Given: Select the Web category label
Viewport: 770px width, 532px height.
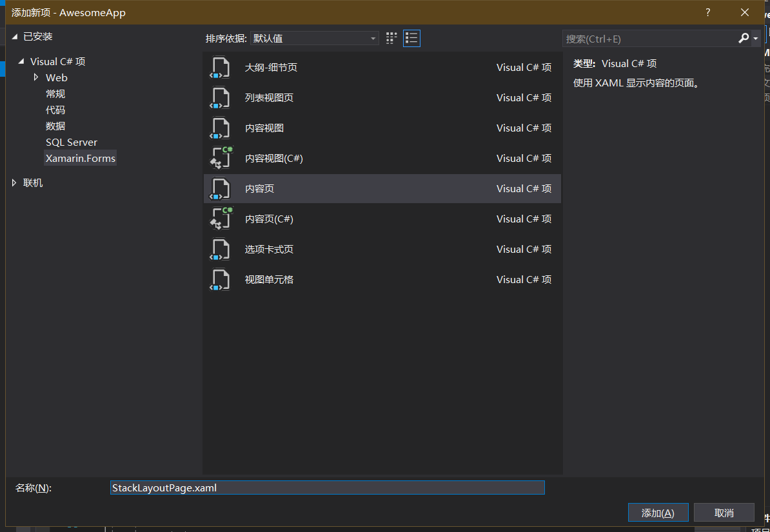Looking at the screenshot, I should click(57, 77).
